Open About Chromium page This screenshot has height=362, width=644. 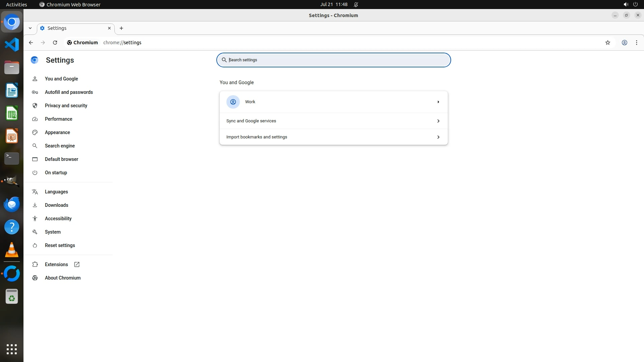tap(63, 278)
